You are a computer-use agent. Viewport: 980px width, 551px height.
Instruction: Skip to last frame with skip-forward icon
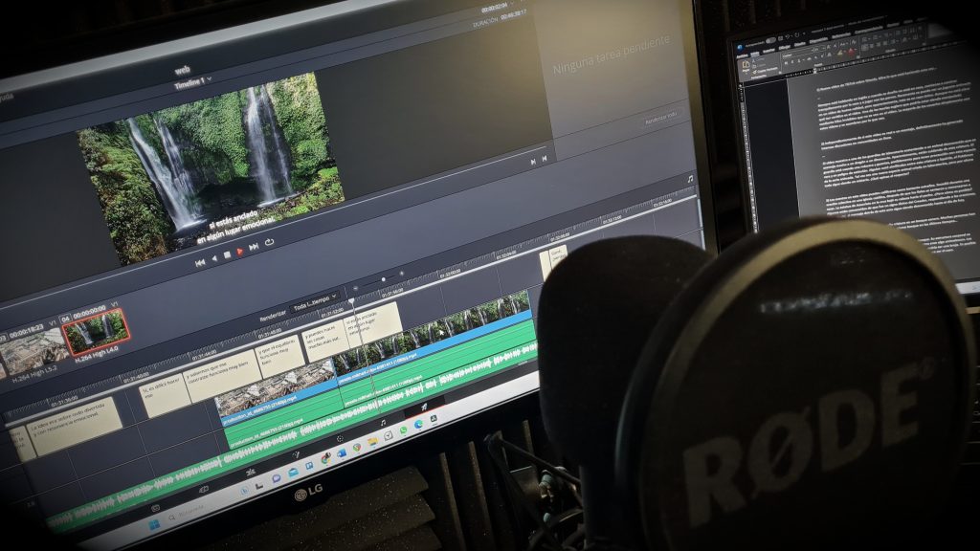coord(254,248)
